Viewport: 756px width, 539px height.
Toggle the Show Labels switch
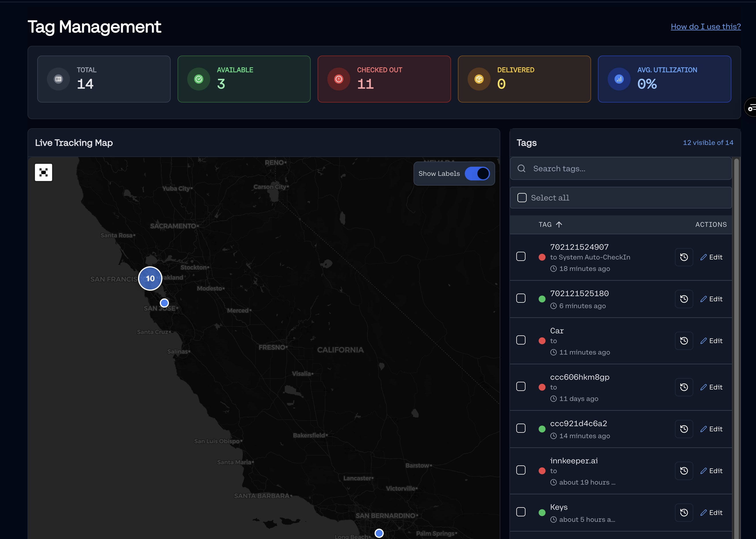477,174
